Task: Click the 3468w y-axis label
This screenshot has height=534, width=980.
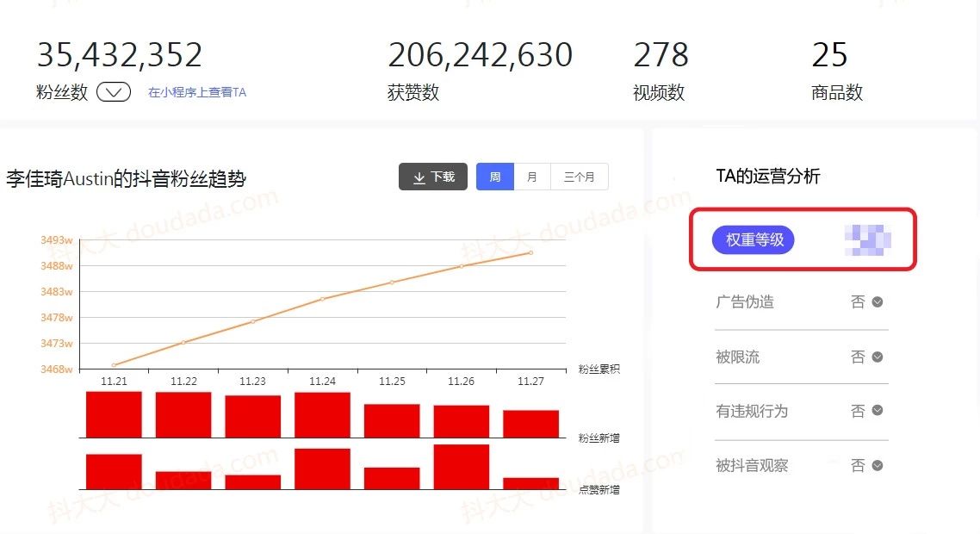Action: [x=57, y=369]
